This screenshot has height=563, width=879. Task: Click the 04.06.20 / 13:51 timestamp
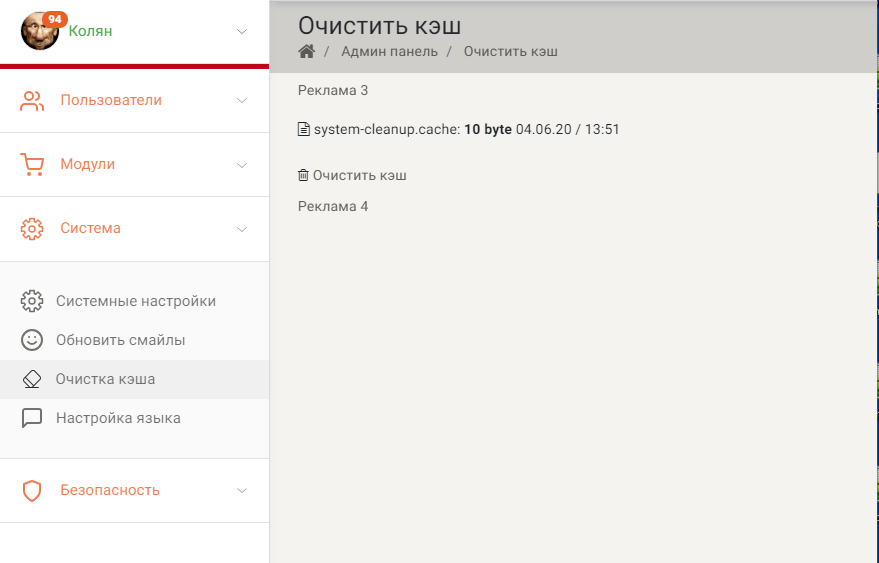[568, 130]
